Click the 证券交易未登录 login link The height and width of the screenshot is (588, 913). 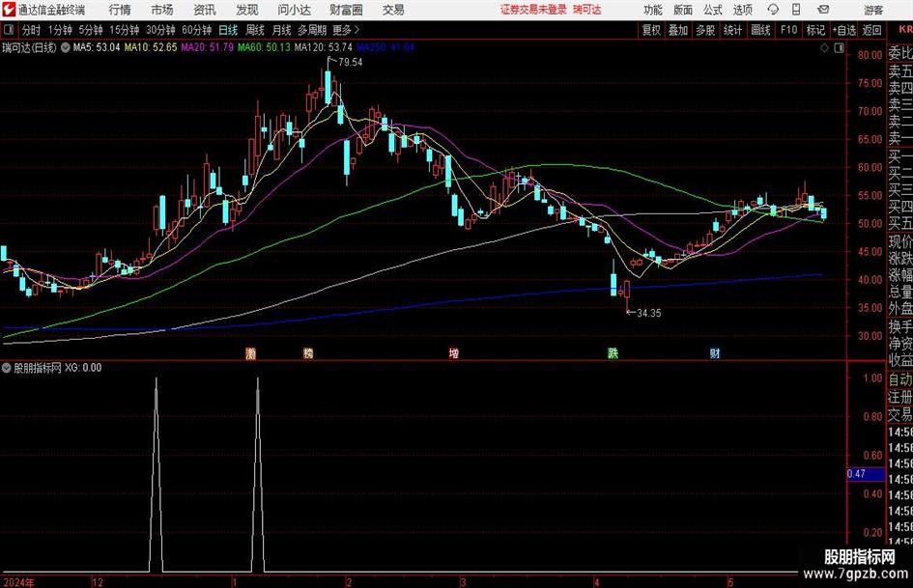tap(533, 10)
